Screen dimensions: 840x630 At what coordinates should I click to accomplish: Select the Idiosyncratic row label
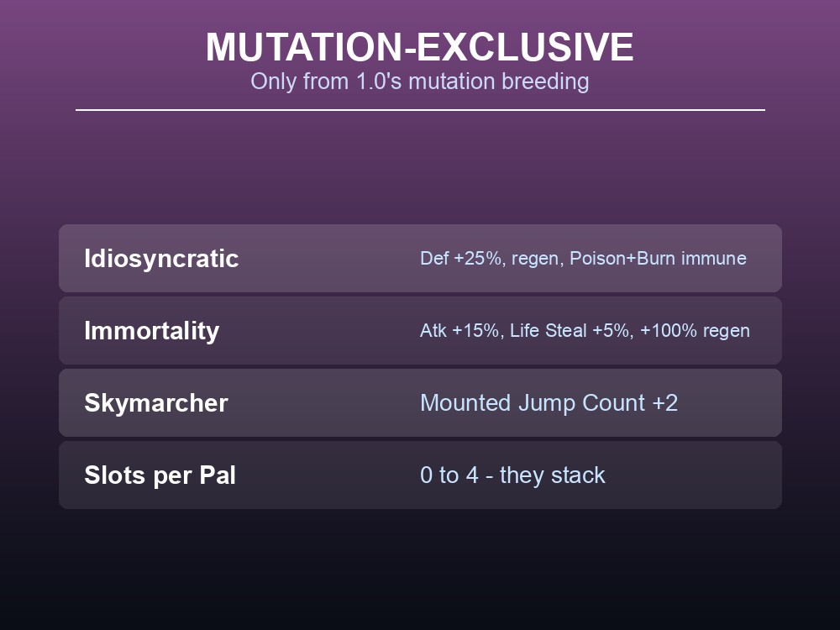pos(161,259)
